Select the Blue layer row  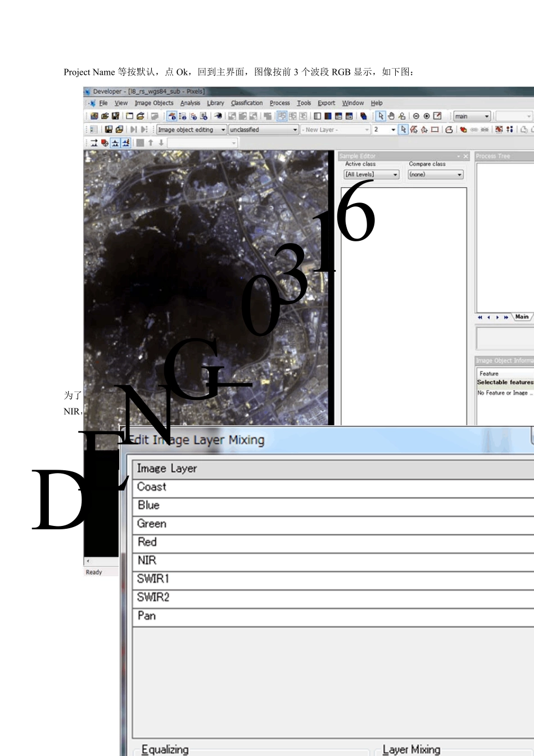coord(333,506)
